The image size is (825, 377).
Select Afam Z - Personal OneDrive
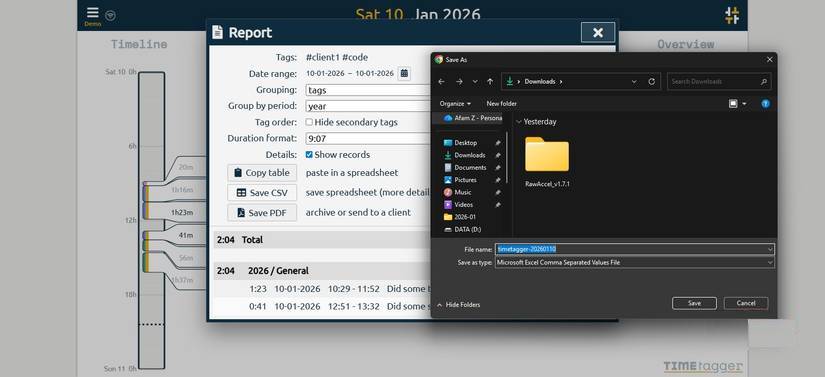(x=472, y=118)
